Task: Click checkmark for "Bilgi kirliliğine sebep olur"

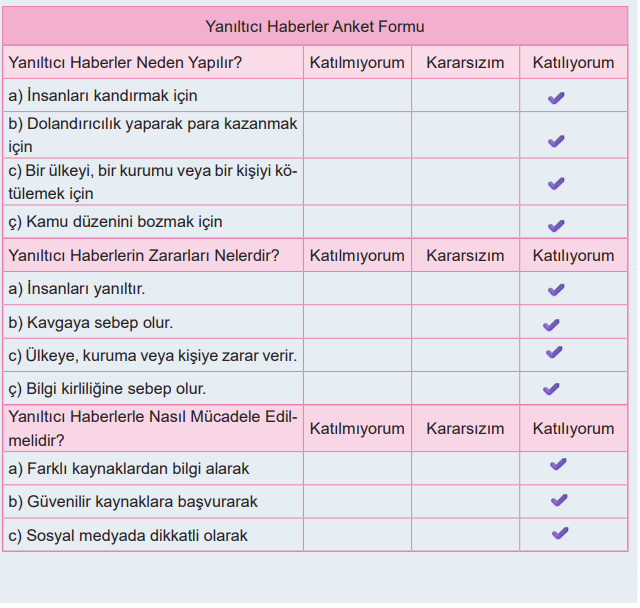Action: 550,389
